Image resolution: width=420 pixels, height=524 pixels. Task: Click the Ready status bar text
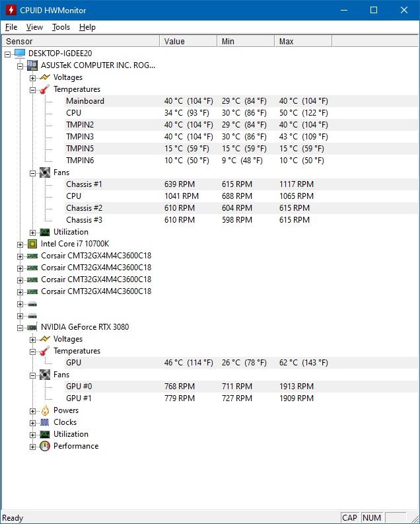[x=13, y=518]
